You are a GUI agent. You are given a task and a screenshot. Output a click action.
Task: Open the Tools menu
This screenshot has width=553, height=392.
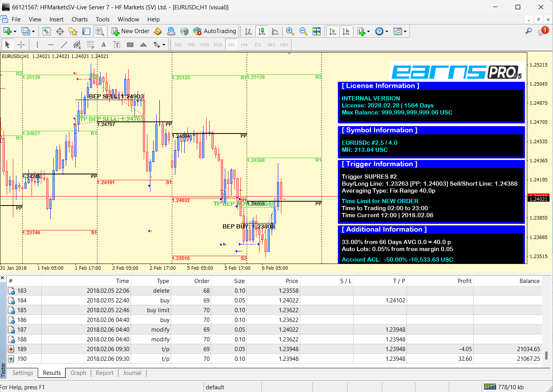(x=102, y=19)
